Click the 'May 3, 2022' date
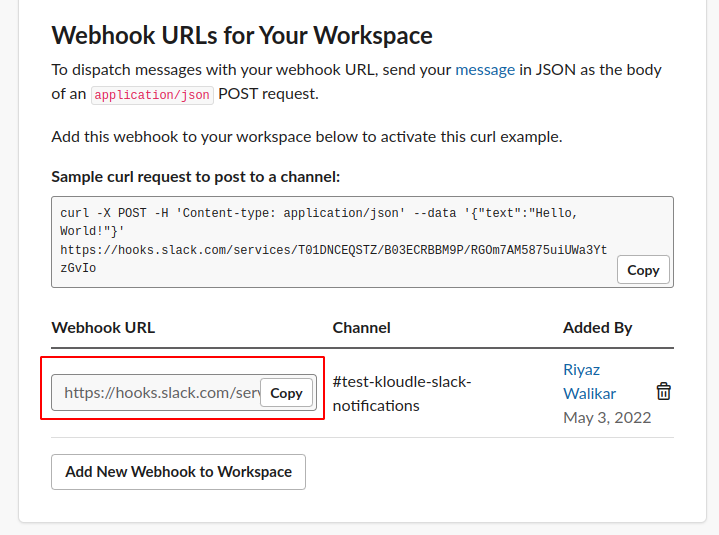This screenshot has height=535, width=719. coord(607,418)
